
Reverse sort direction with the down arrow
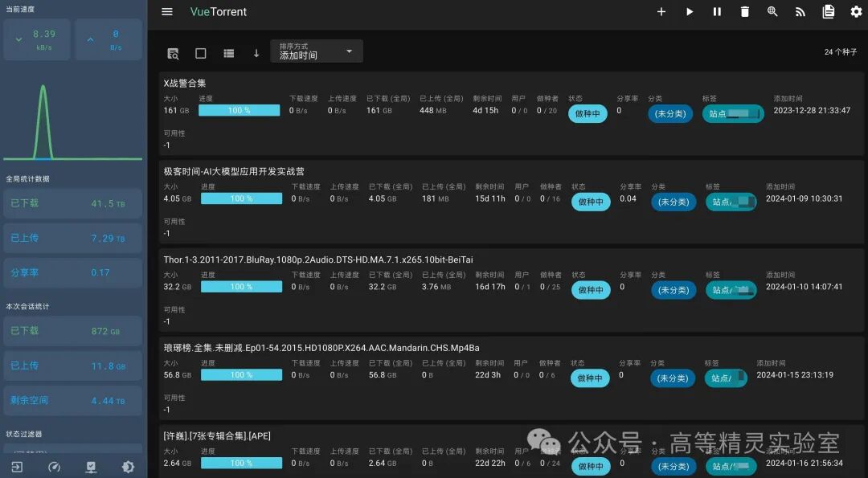click(256, 53)
